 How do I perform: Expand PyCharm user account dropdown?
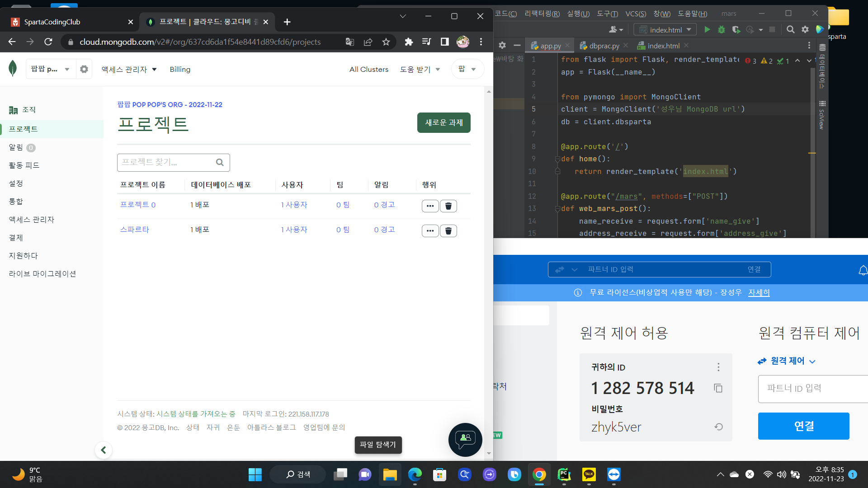(x=616, y=30)
